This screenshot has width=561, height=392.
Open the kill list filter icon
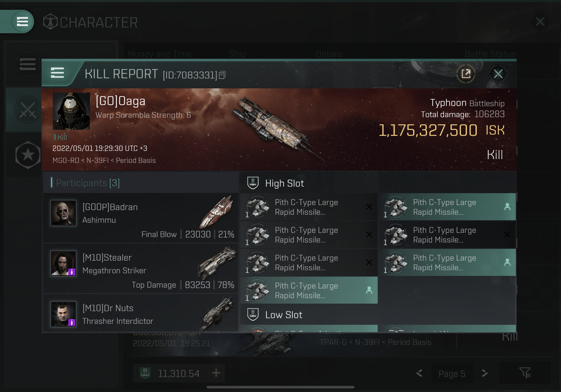tap(525, 373)
